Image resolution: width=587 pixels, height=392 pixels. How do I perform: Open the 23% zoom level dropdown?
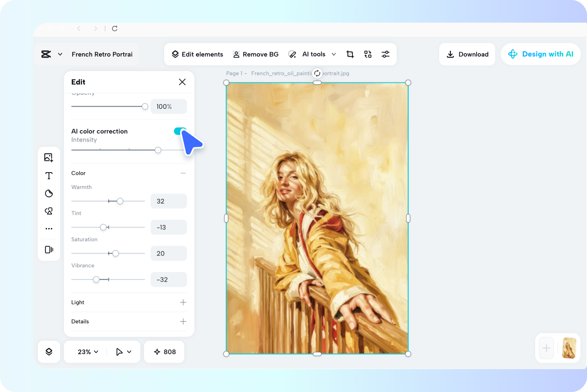point(87,351)
